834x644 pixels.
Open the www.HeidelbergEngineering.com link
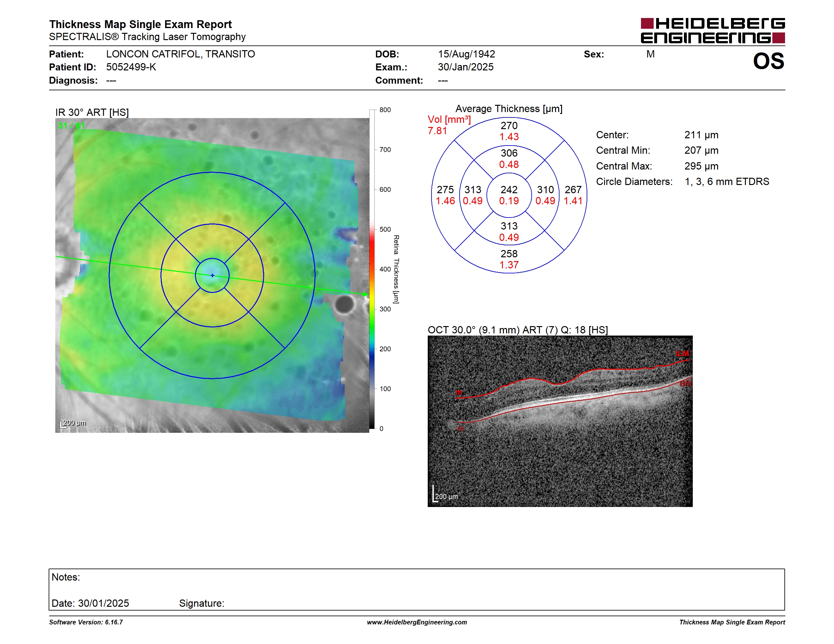(x=417, y=622)
